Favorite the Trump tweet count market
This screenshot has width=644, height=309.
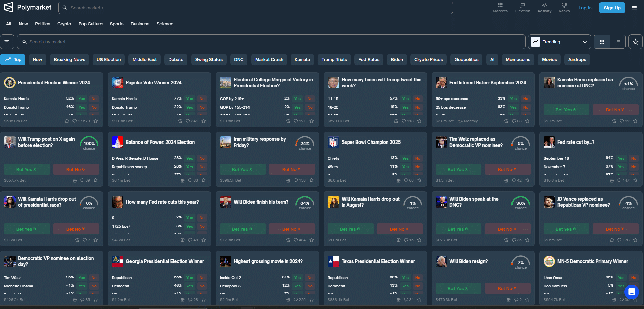[419, 121]
